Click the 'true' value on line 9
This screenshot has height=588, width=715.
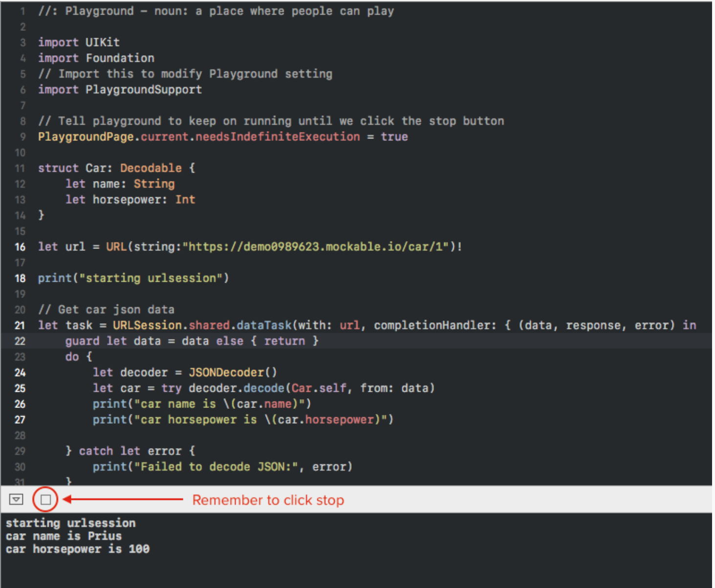point(394,136)
